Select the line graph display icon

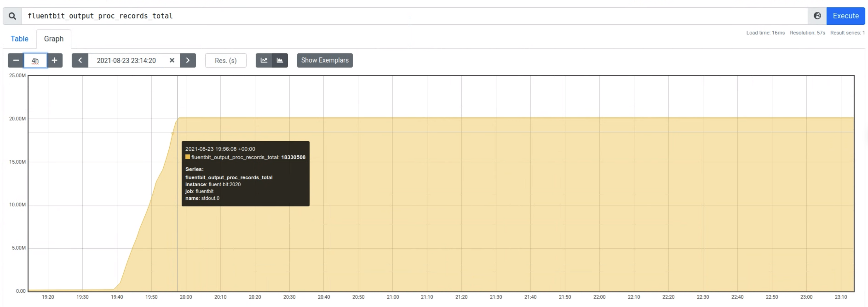264,60
